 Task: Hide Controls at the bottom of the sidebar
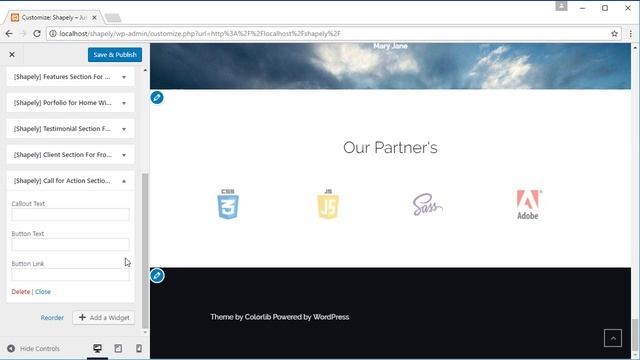33,349
